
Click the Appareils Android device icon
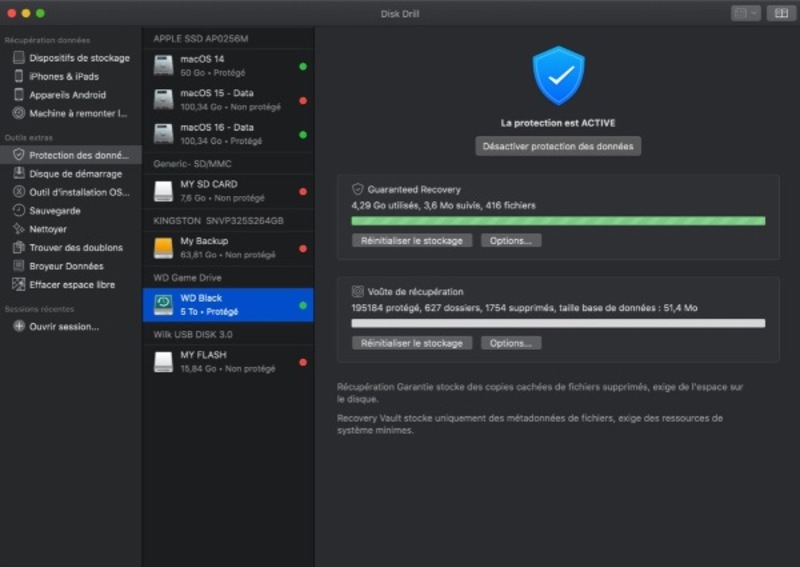[x=18, y=94]
